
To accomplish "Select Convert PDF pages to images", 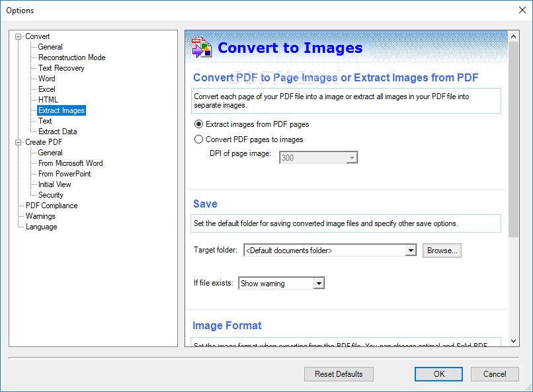I will [x=198, y=139].
